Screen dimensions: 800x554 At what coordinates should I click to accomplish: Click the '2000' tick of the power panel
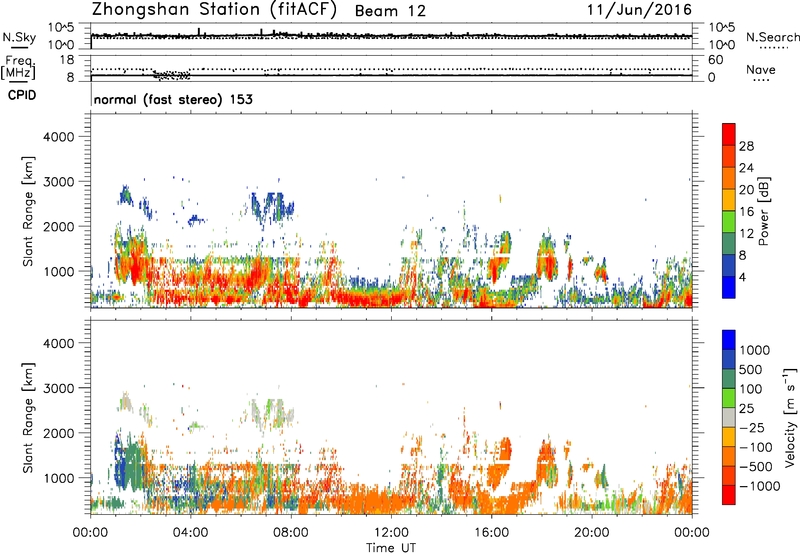(58, 226)
